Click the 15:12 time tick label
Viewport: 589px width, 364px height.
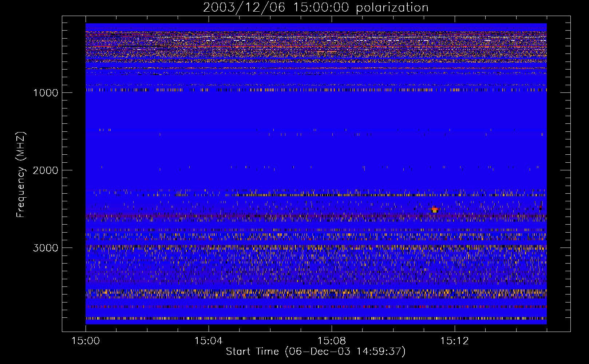[454, 341]
